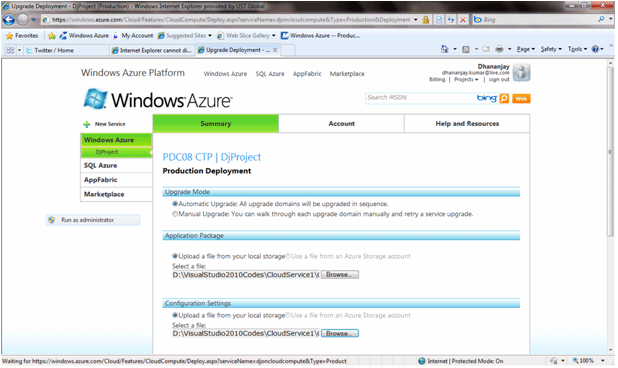The height and width of the screenshot is (368, 618).
Task: Browse for the Configuration Settings file
Action: tap(340, 334)
